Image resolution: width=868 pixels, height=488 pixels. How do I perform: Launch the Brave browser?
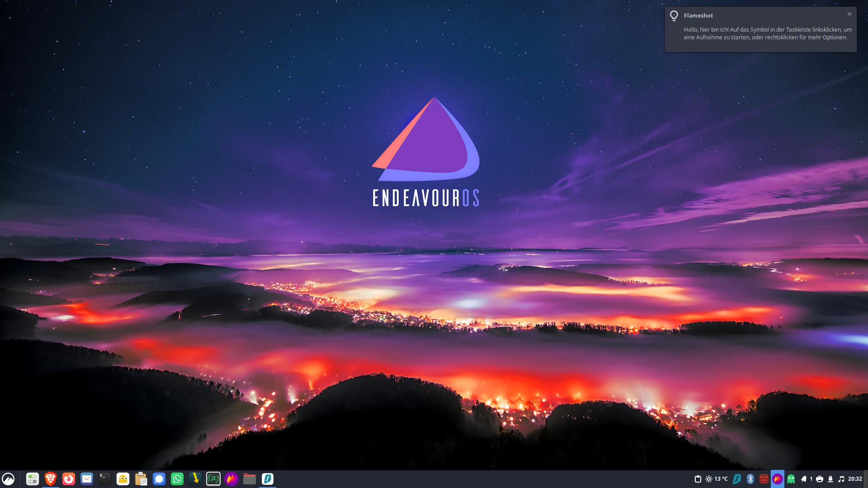click(x=51, y=479)
